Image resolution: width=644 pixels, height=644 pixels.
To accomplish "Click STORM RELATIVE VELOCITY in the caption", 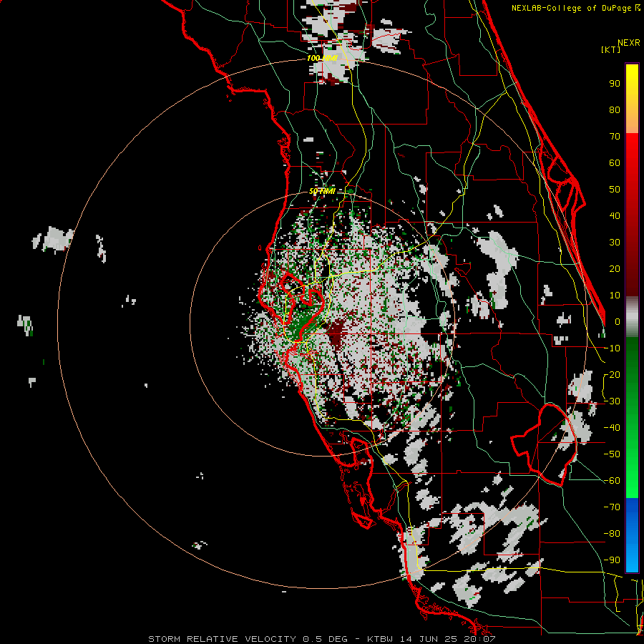I will coord(222,639).
